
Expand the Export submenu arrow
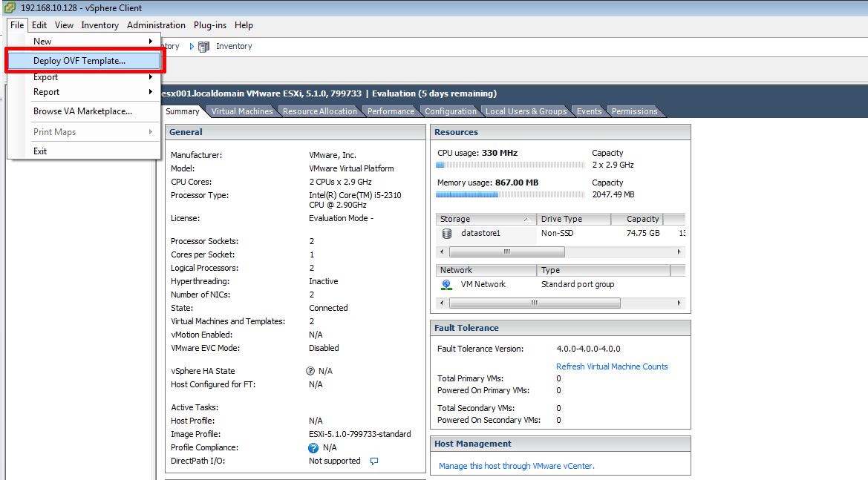pos(151,77)
